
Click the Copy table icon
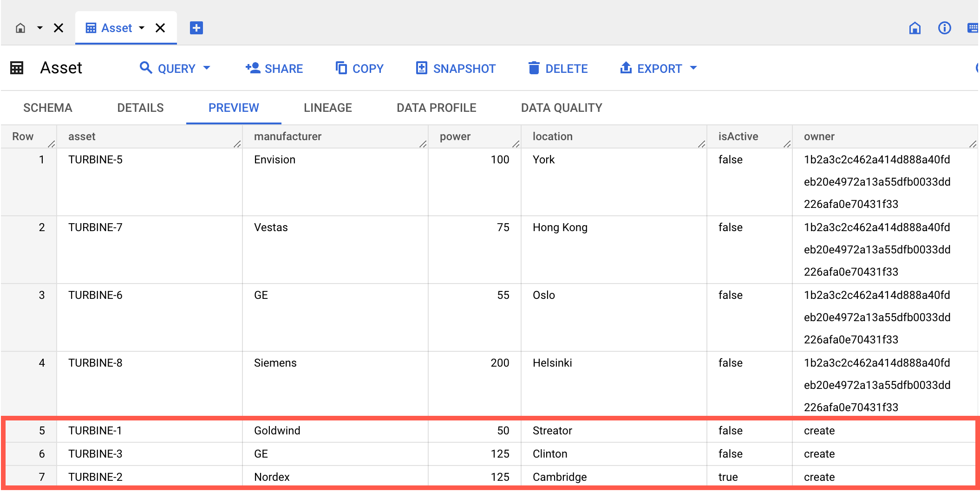[x=341, y=68]
